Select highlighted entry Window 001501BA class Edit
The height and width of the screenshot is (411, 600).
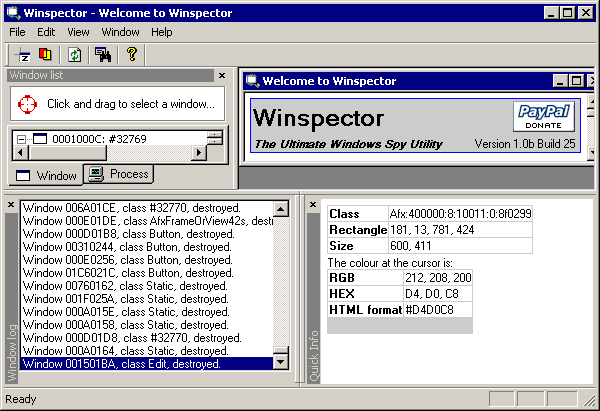point(147,364)
